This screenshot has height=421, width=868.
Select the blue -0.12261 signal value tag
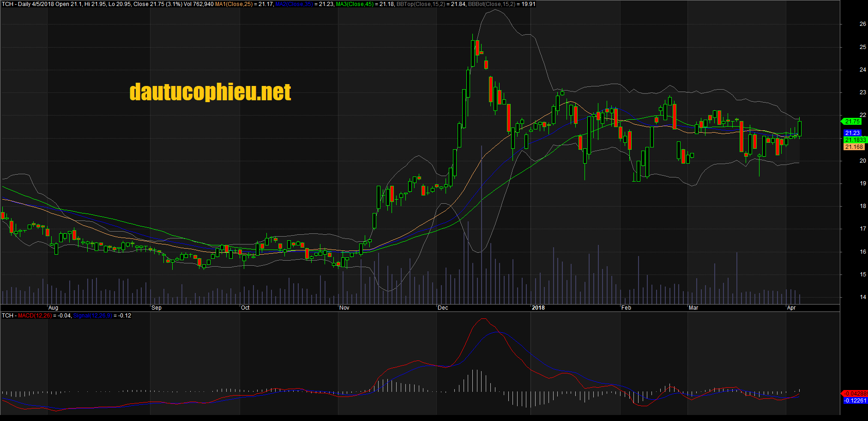pyautogui.click(x=856, y=401)
